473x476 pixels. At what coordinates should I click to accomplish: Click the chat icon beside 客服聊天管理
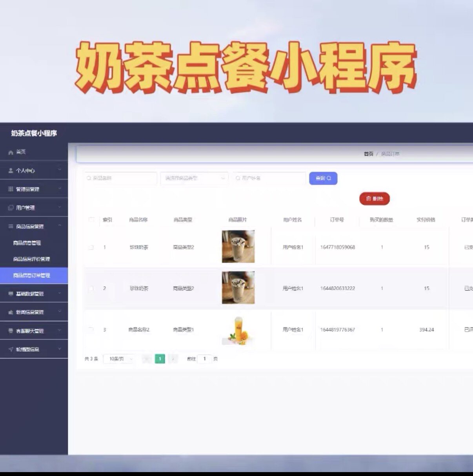tap(11, 331)
